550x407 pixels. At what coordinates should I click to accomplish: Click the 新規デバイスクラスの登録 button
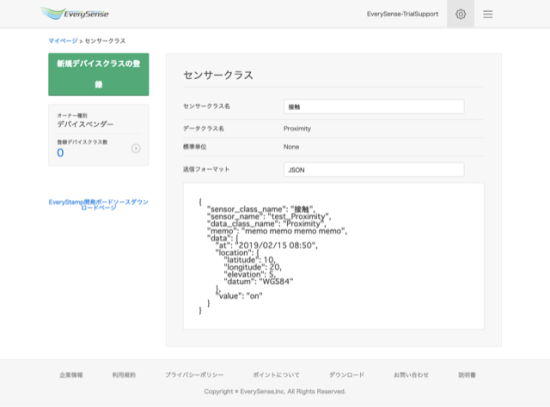tap(99, 74)
